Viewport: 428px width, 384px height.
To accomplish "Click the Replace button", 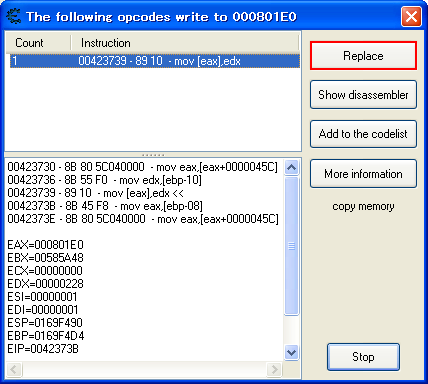I will [x=363, y=56].
